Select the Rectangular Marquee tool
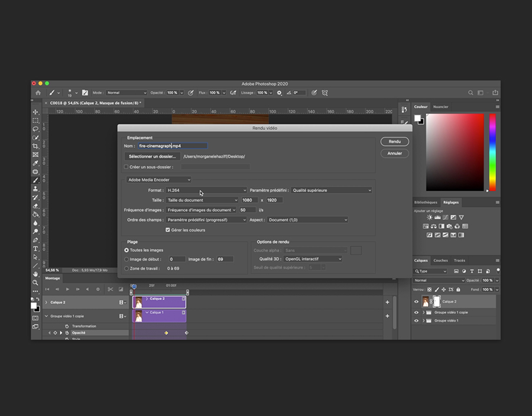The width and height of the screenshot is (532, 416). pos(35,121)
